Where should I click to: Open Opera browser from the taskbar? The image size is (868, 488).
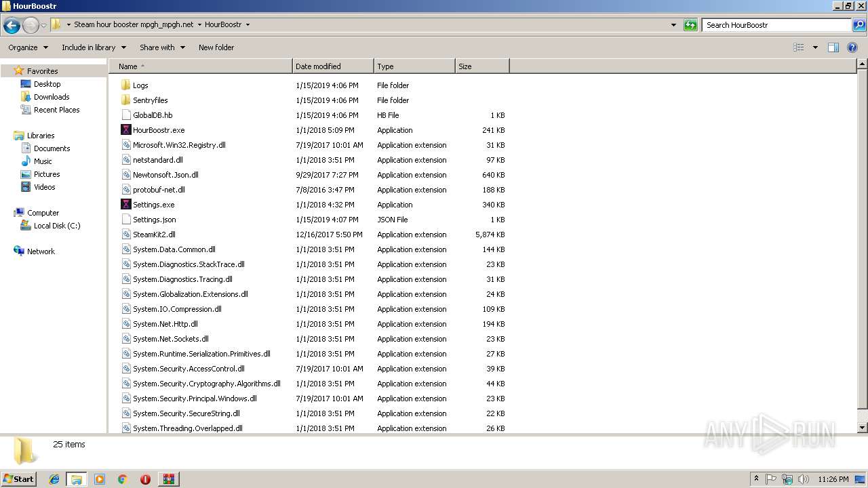point(145,479)
